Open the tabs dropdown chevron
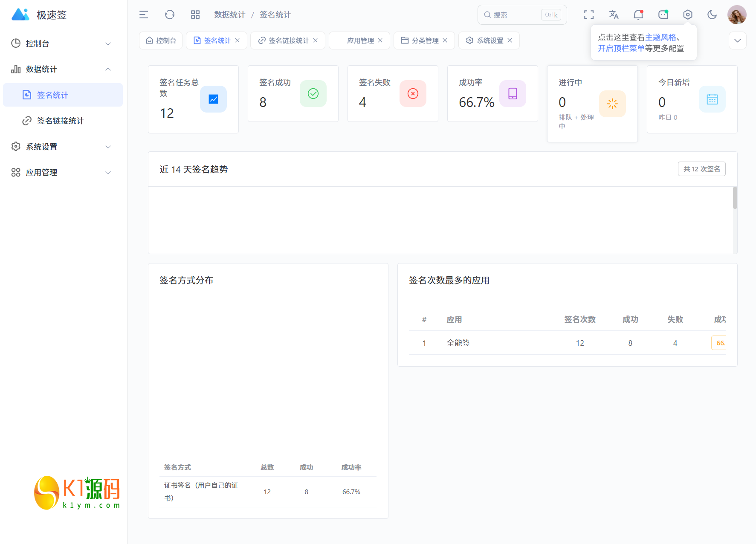Viewport: 756px width, 544px height. [x=738, y=41]
